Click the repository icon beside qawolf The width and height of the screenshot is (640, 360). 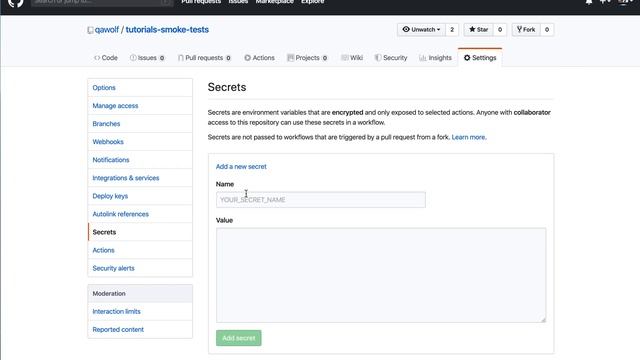[x=90, y=30]
